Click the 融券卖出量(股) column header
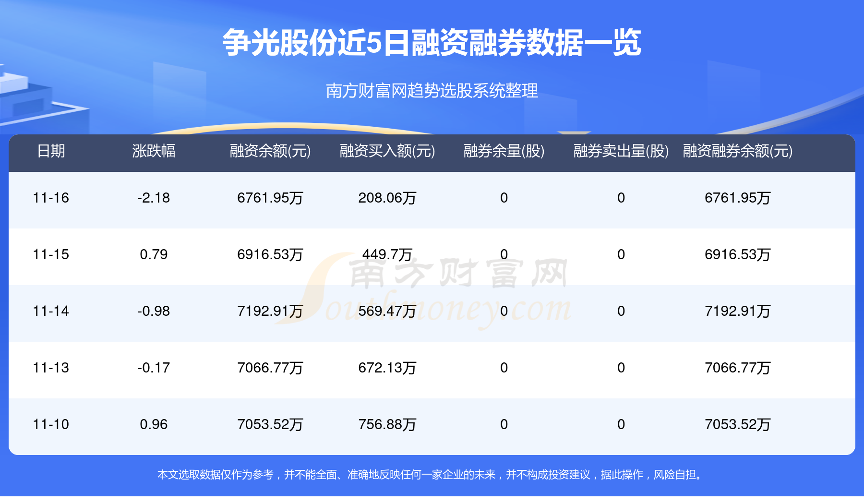This screenshot has height=504, width=864. tap(621, 151)
